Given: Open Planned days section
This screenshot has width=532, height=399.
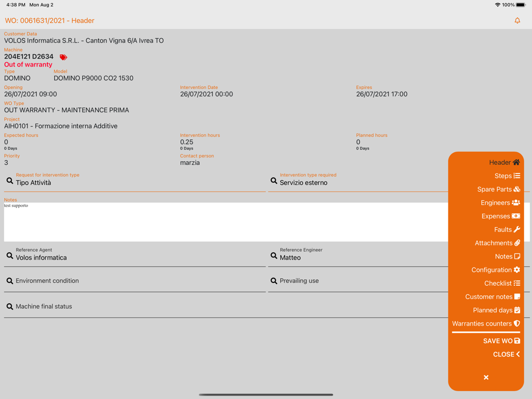Looking at the screenshot, I should coord(496,310).
